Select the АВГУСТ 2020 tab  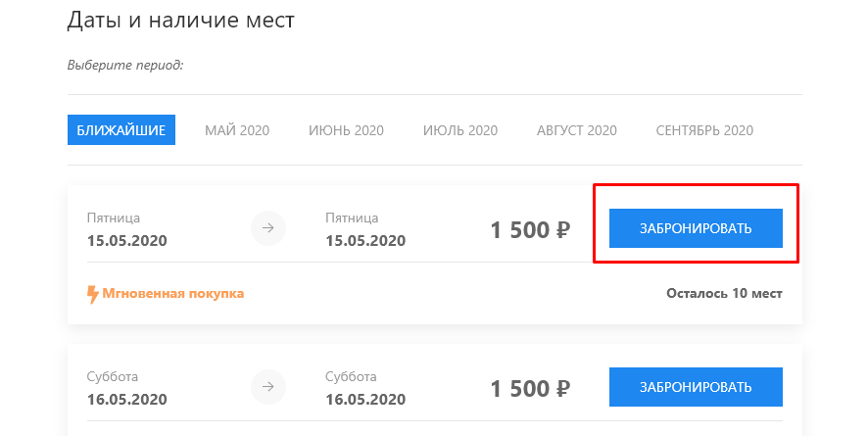pyautogui.click(x=577, y=130)
